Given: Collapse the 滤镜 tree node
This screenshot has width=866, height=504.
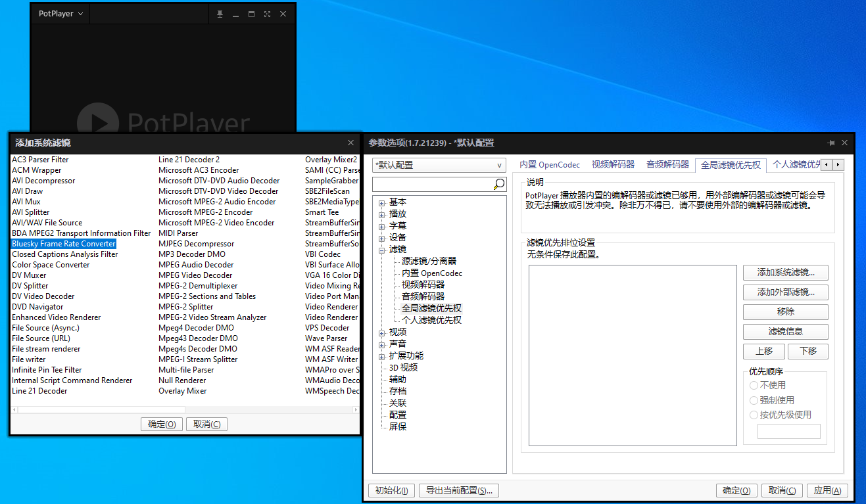Looking at the screenshot, I should [381, 250].
